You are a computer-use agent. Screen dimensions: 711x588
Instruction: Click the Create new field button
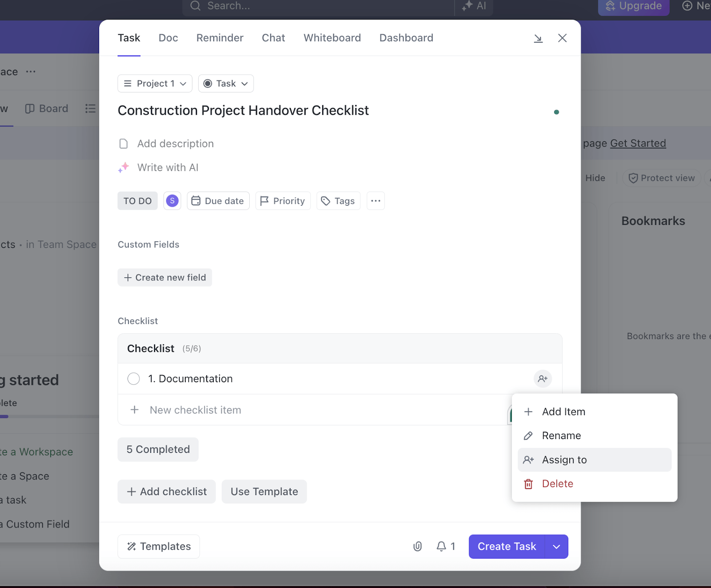point(164,277)
